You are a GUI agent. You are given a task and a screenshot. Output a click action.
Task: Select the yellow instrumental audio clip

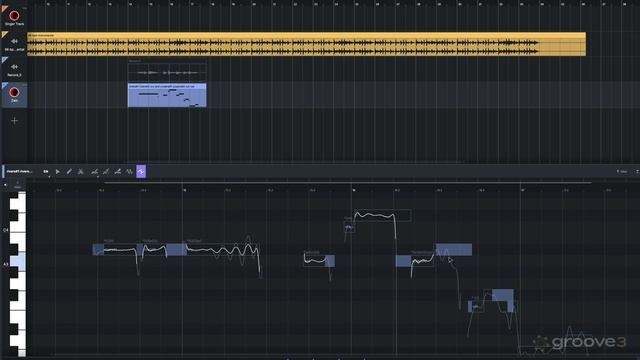pyautogui.click(x=306, y=44)
